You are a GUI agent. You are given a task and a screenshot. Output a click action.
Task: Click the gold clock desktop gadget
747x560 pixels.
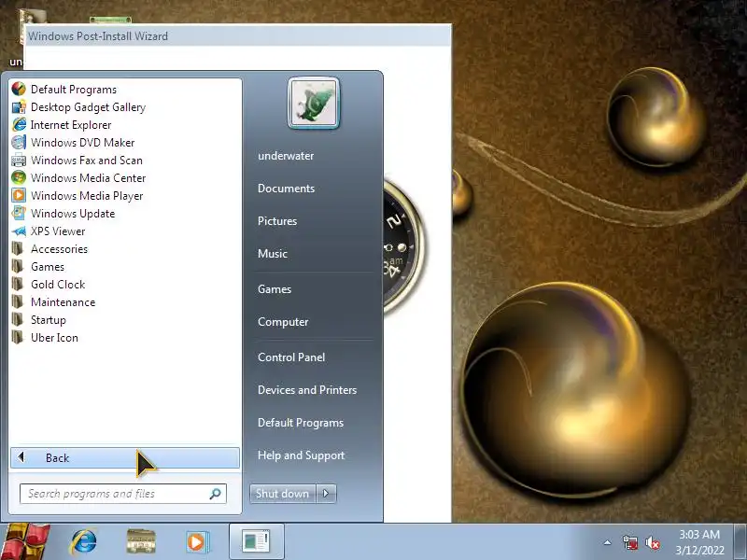tap(403, 247)
